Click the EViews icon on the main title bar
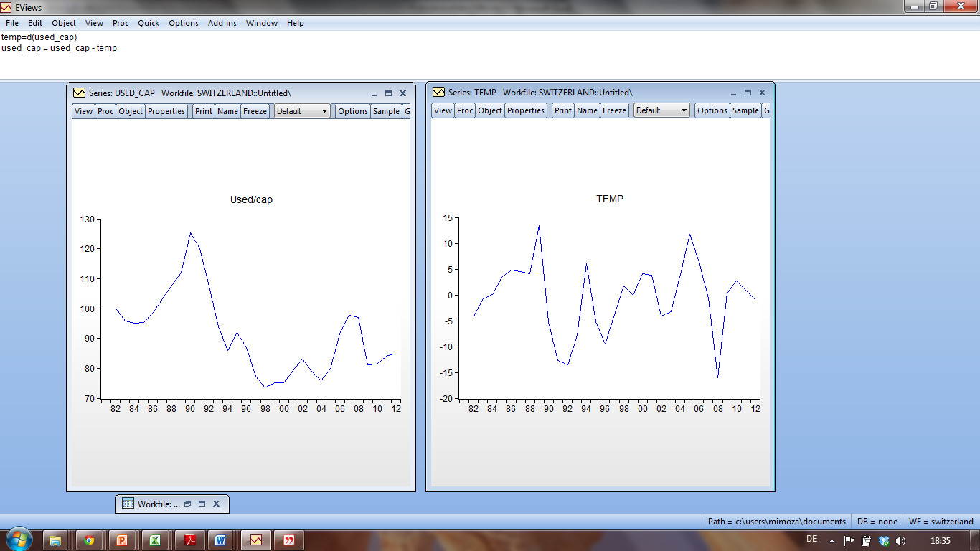 [7, 6]
